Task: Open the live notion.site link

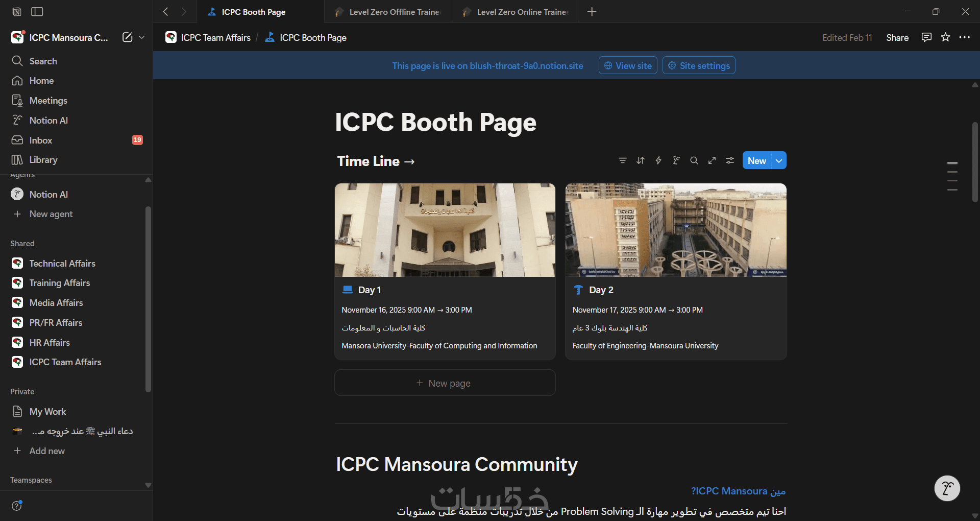Action: point(487,66)
